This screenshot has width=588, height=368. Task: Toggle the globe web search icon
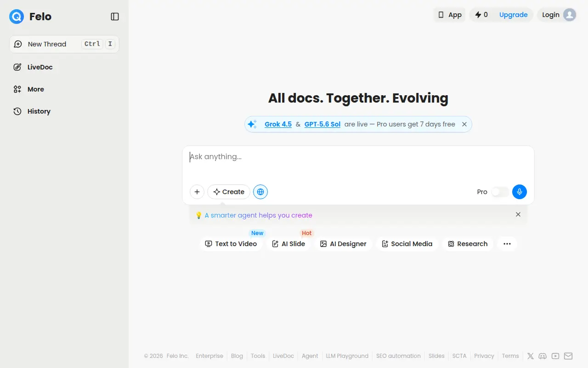260,192
